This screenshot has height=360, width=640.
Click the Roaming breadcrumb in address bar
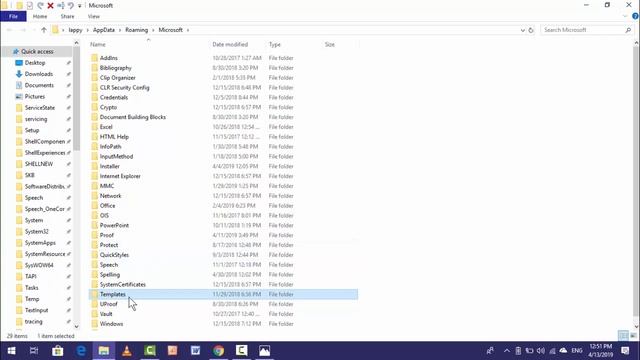pyautogui.click(x=136, y=30)
